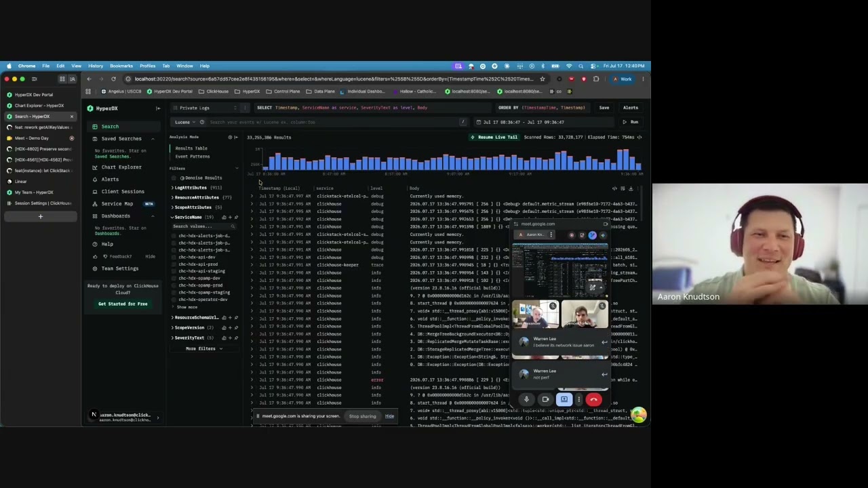The height and width of the screenshot is (488, 868).
Task: Check chc-hdx-opamp-prod service filter
Action: [174, 285]
